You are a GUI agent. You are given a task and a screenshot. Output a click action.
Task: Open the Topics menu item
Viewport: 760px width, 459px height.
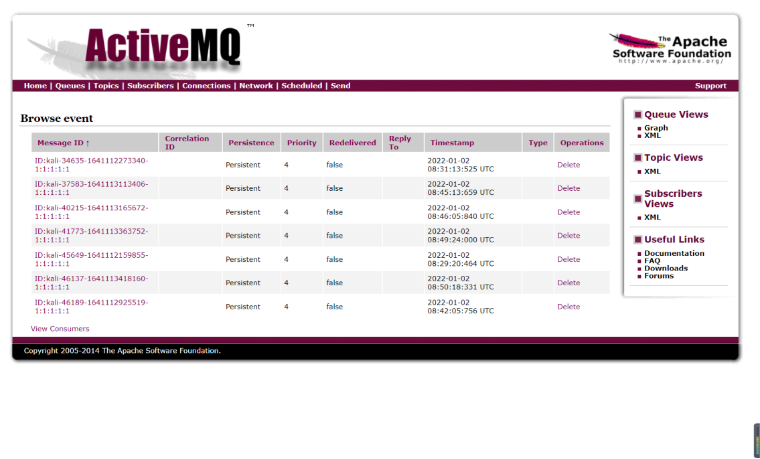[106, 86]
